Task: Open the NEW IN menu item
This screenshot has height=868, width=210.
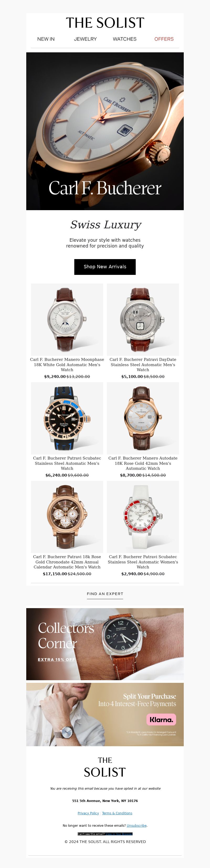Action: [46, 39]
